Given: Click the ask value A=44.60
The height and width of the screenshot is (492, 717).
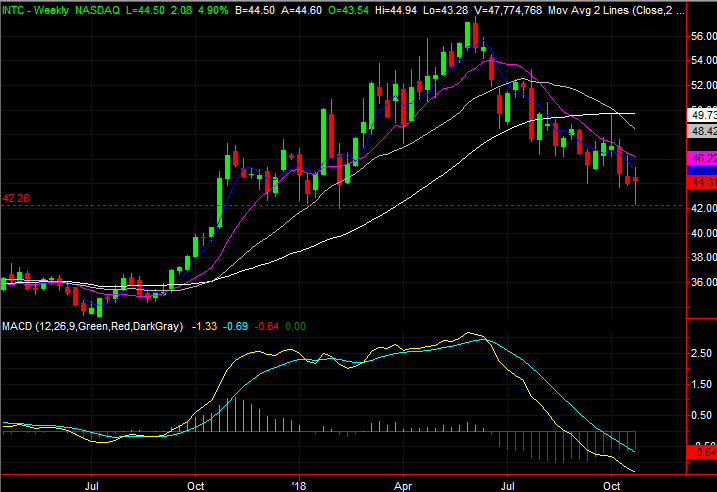Looking at the screenshot, I should click(x=301, y=10).
